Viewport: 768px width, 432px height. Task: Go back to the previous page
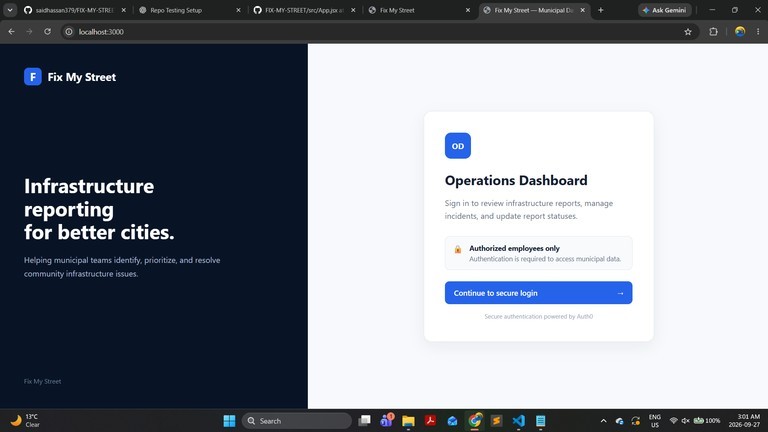click(11, 31)
